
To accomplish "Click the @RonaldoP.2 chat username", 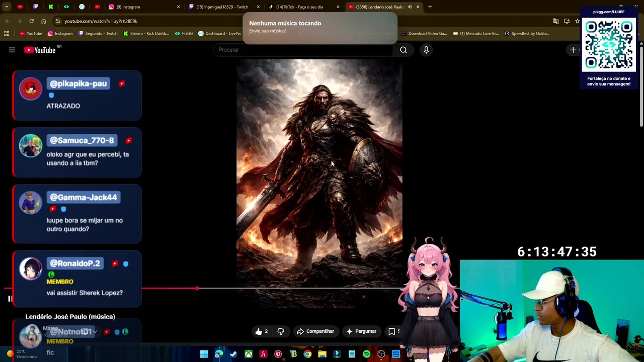I will (x=75, y=263).
